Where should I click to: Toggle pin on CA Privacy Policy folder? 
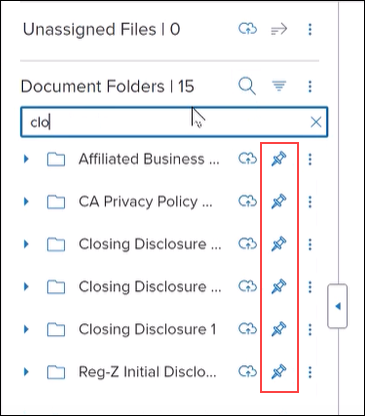(x=279, y=201)
